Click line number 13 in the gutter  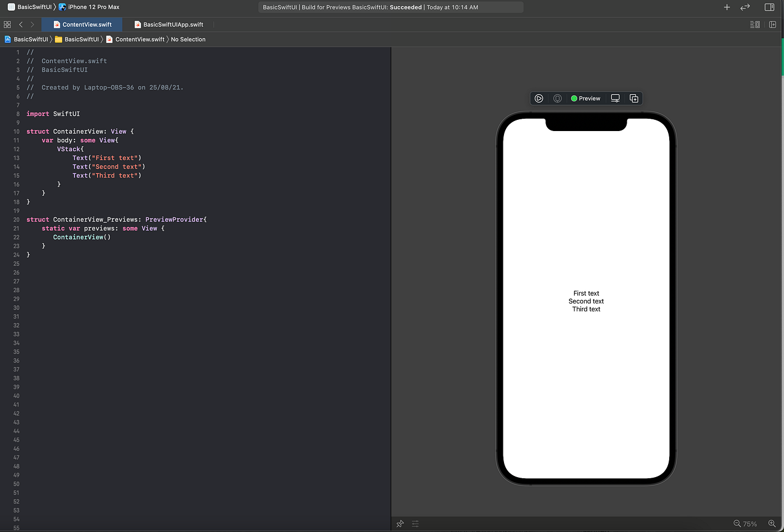coord(16,157)
